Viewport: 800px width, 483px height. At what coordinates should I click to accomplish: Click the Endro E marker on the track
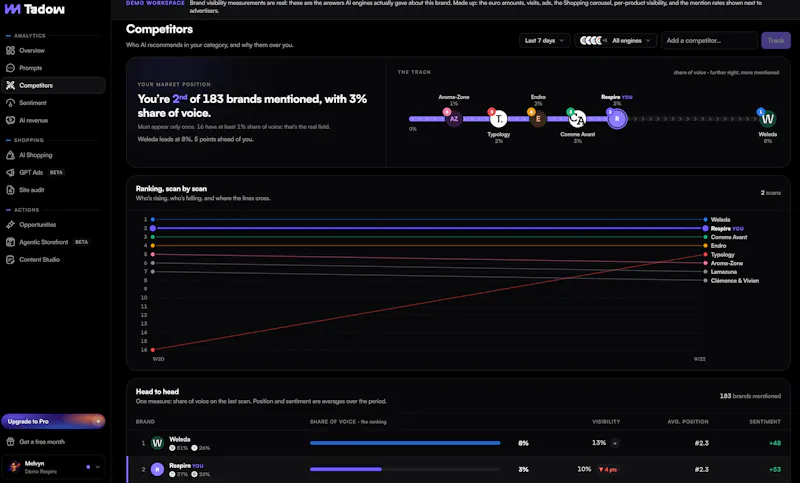[538, 119]
